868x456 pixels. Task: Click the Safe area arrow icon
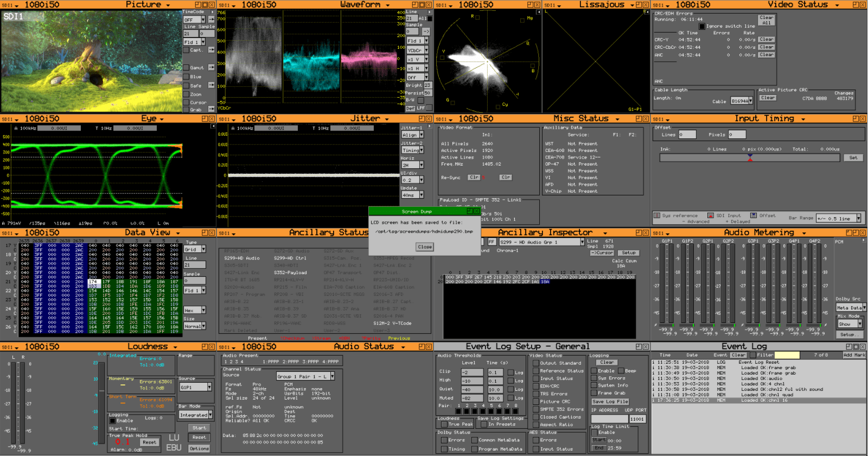click(x=211, y=85)
